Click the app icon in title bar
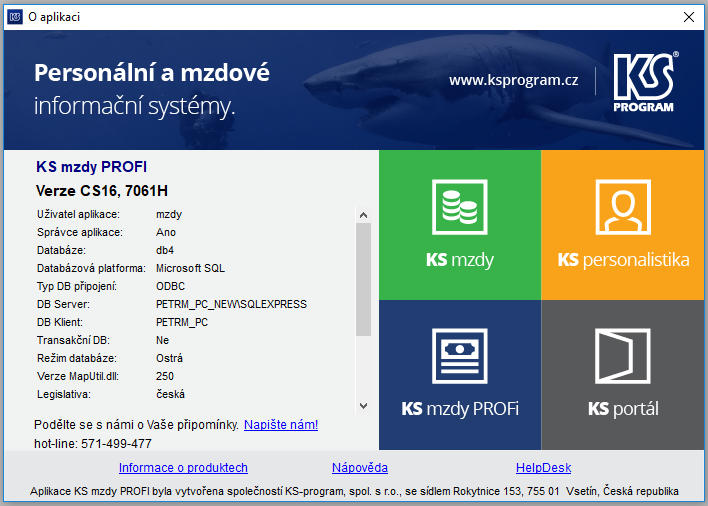Screen dimensions: 708x506 click(15, 17)
